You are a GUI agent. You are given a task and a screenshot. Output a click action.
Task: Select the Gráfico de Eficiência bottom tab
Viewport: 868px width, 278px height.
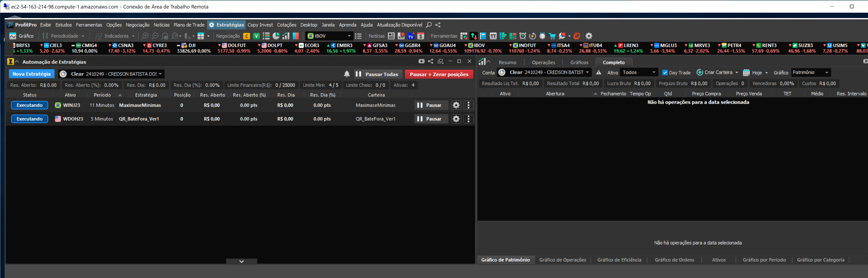619,260
